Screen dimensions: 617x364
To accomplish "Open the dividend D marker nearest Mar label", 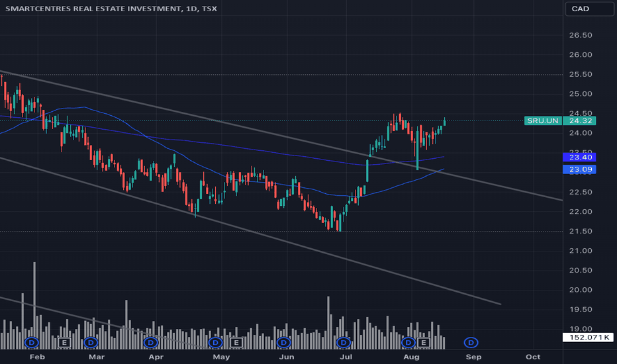I will [x=91, y=343].
